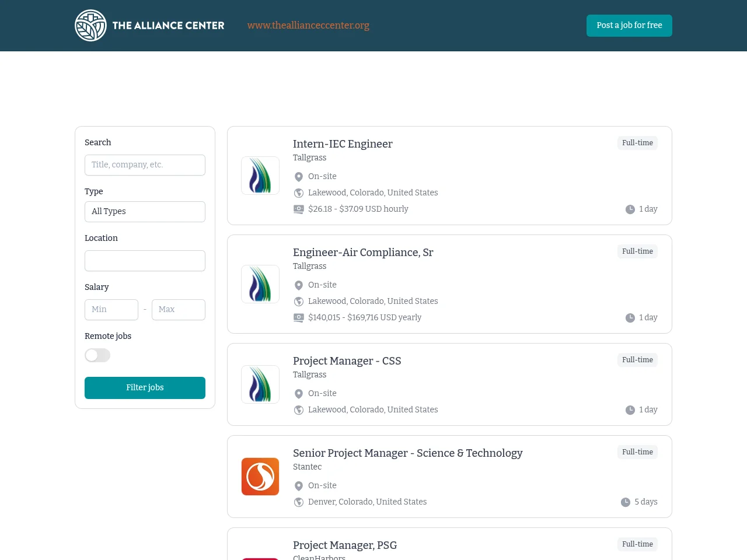Click Full-time badge on Intern-IEC Engineer card
This screenshot has width=747, height=560.
637,143
